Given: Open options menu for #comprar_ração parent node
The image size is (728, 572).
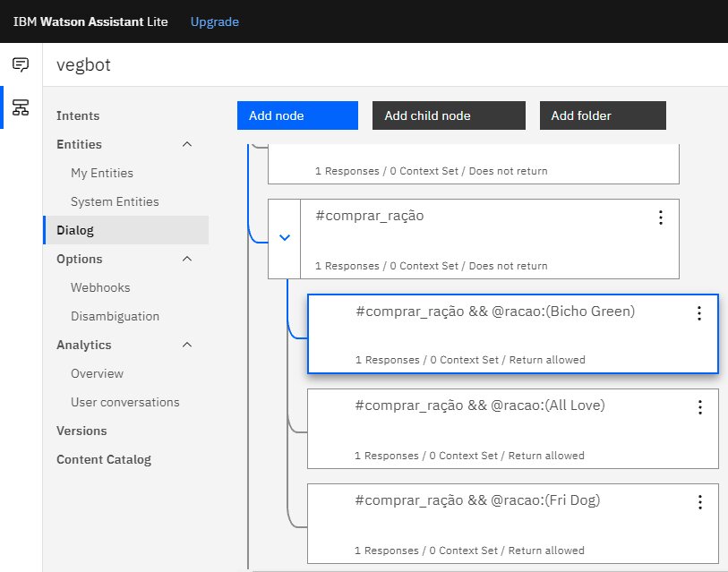Looking at the screenshot, I should (x=660, y=218).
